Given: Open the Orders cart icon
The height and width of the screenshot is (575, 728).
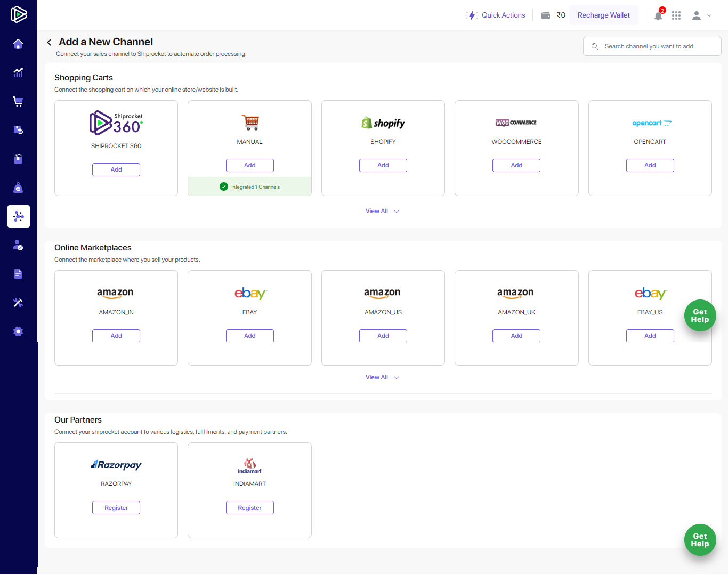Looking at the screenshot, I should pos(18,101).
